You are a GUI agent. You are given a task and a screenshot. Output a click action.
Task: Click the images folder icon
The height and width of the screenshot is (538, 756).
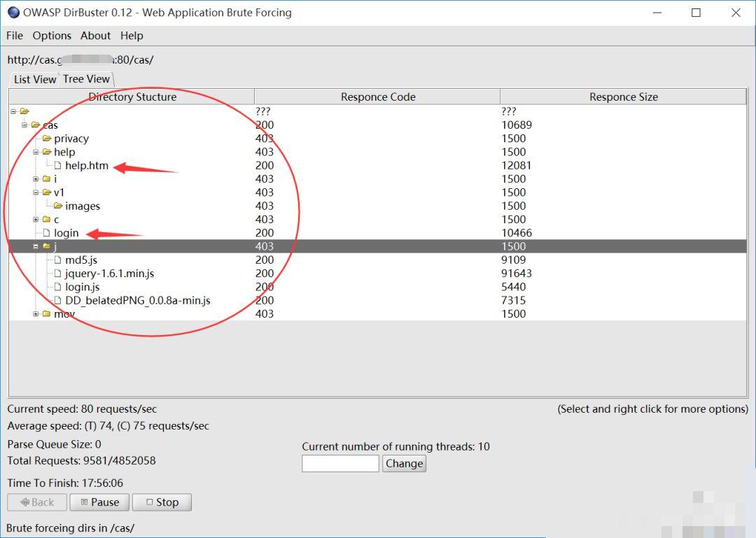(x=58, y=206)
